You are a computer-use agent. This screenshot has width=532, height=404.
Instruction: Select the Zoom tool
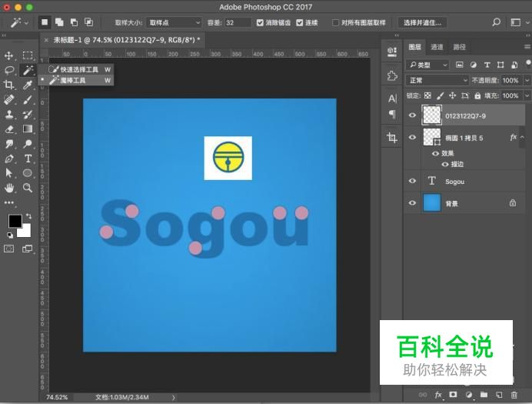28,188
